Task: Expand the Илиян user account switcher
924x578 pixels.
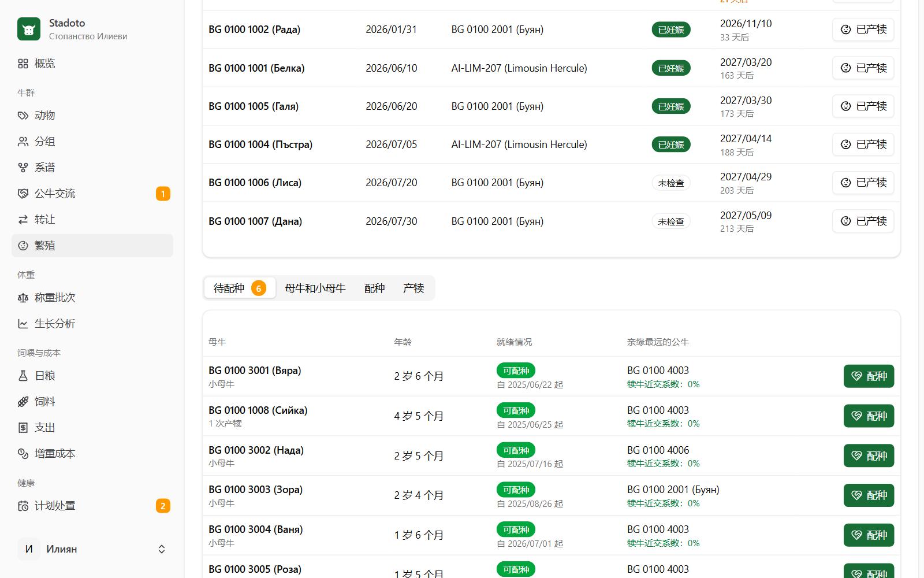Action: (x=92, y=549)
